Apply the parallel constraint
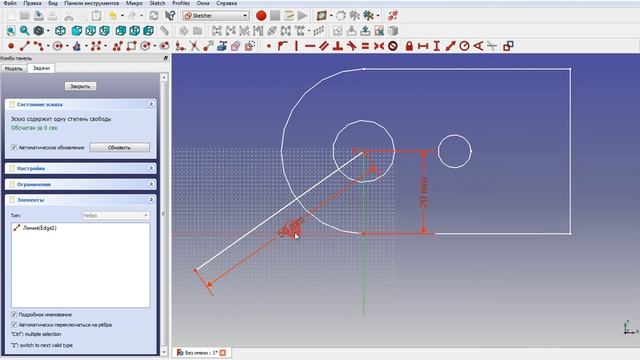Image resolution: width=640 pixels, height=360 pixels. 324,46
